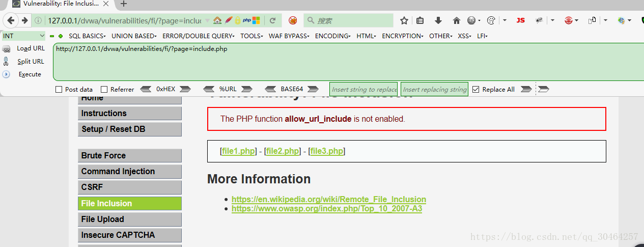Click the gray globe toolbar icon
The image size is (644, 247).
tap(471, 20)
